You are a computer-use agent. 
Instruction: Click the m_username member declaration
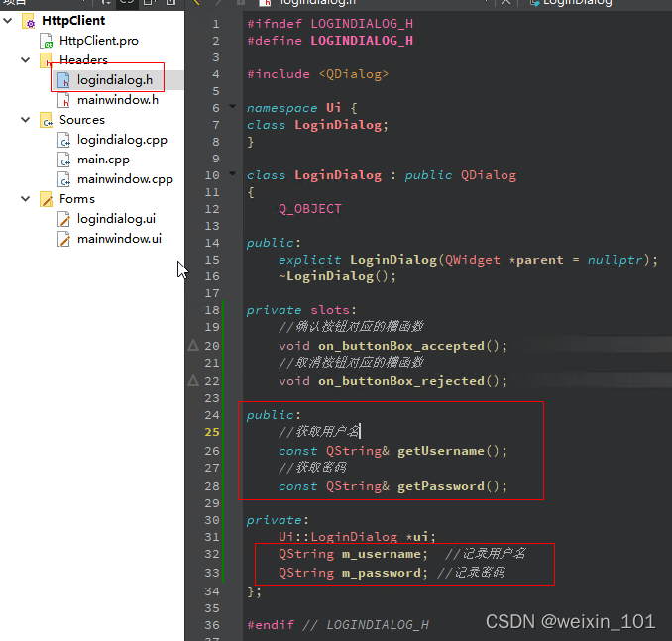353,554
